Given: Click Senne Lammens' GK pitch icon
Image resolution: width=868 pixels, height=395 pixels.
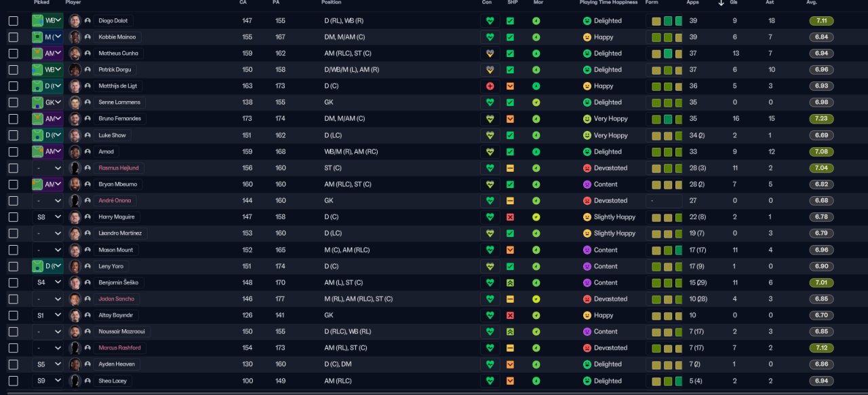Looking at the screenshot, I should coord(38,102).
